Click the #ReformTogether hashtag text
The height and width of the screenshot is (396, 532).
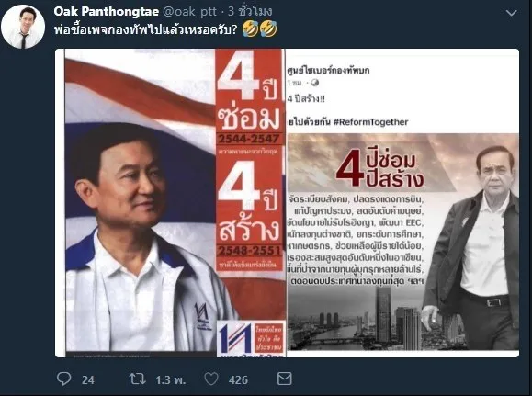pyautogui.click(x=370, y=122)
